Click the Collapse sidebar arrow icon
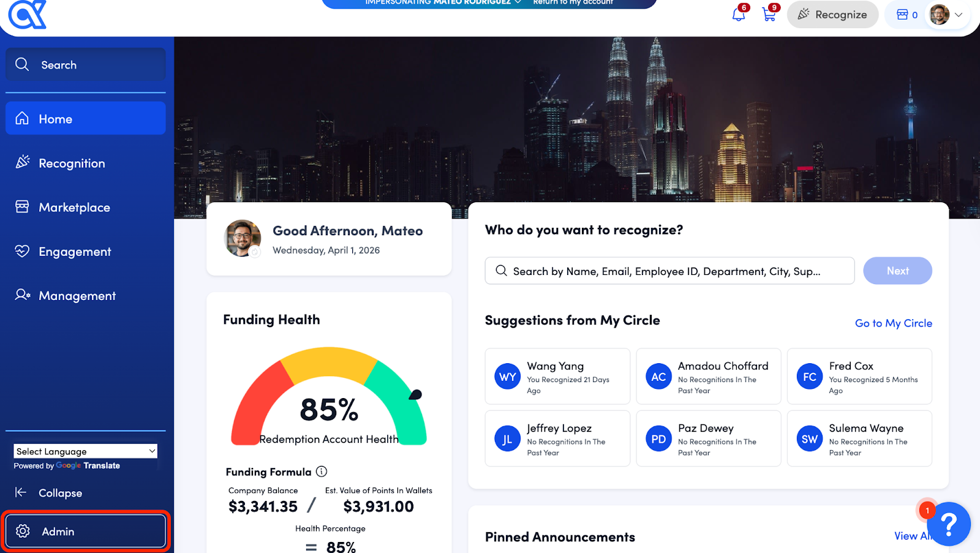Image resolution: width=980 pixels, height=553 pixels. (x=21, y=492)
